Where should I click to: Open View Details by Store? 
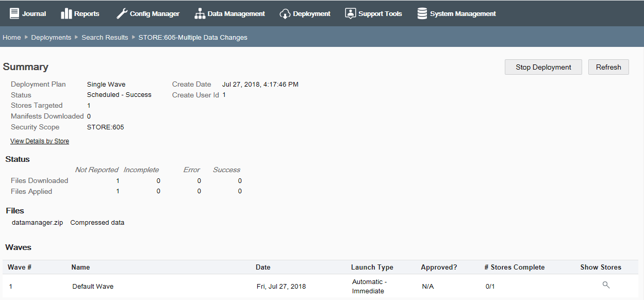coord(40,140)
